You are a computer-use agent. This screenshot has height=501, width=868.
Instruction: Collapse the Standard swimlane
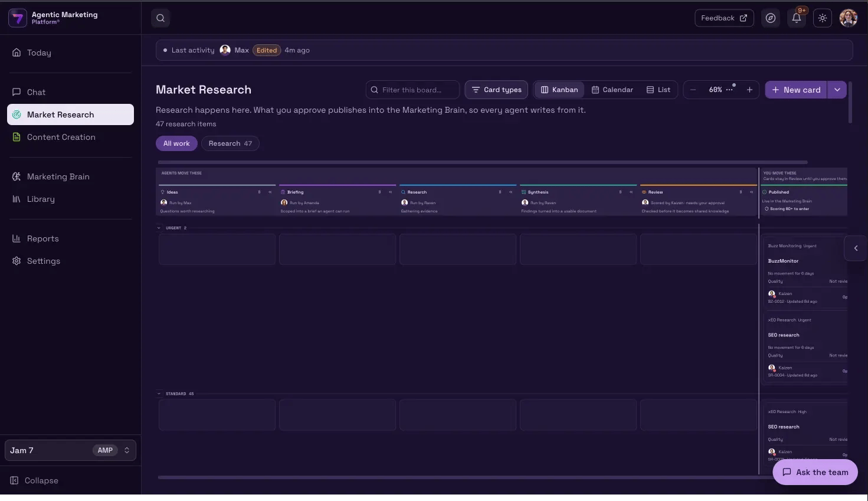point(159,394)
